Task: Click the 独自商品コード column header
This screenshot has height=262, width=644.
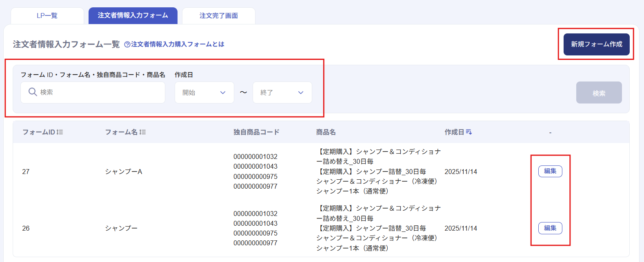Action: (256, 132)
